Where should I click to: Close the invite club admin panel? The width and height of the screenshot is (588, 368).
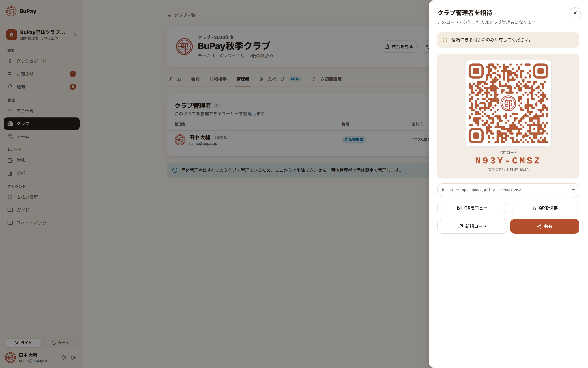[575, 13]
